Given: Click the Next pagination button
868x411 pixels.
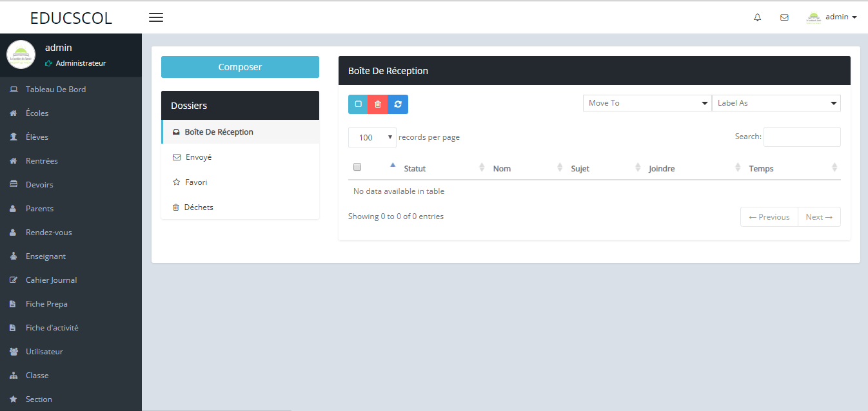Looking at the screenshot, I should (819, 217).
